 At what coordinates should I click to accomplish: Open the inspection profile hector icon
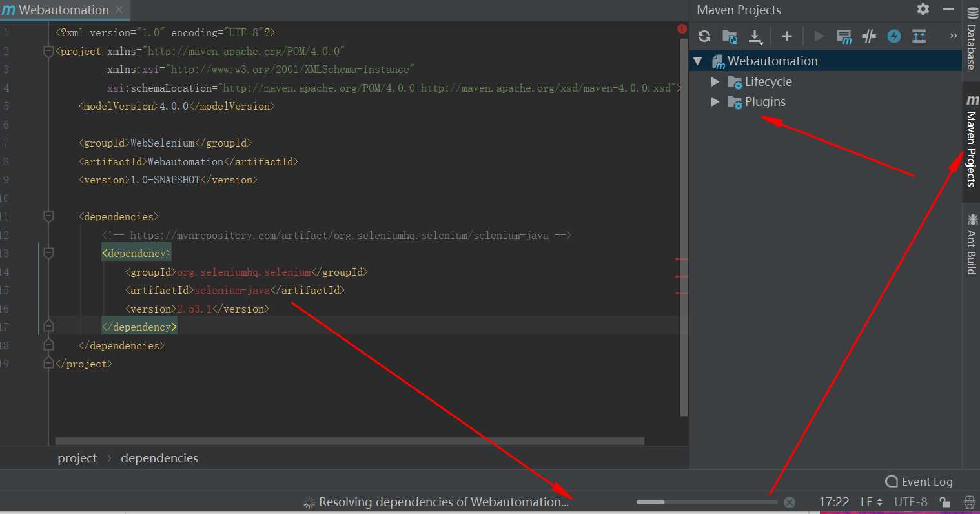[970, 502]
